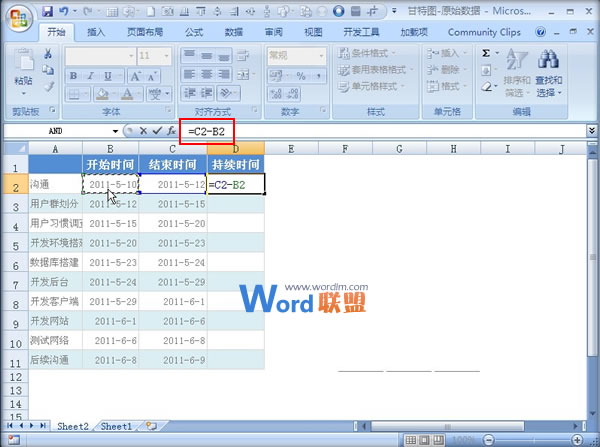Click the 格式 format cells button
This screenshot has height=447, width=600.
[x=447, y=86]
